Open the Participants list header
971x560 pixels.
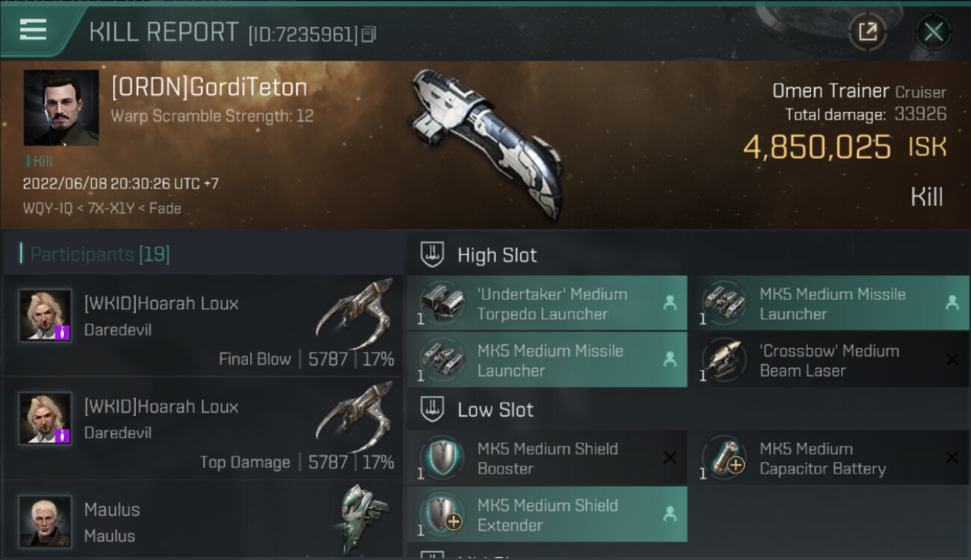(99, 255)
